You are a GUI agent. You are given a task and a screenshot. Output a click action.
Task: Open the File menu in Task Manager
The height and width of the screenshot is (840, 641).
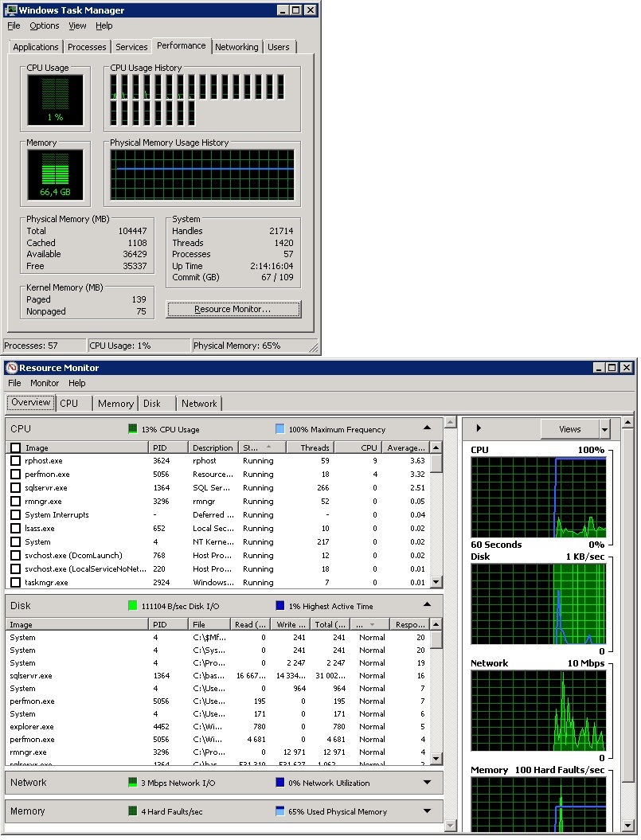tap(14, 25)
